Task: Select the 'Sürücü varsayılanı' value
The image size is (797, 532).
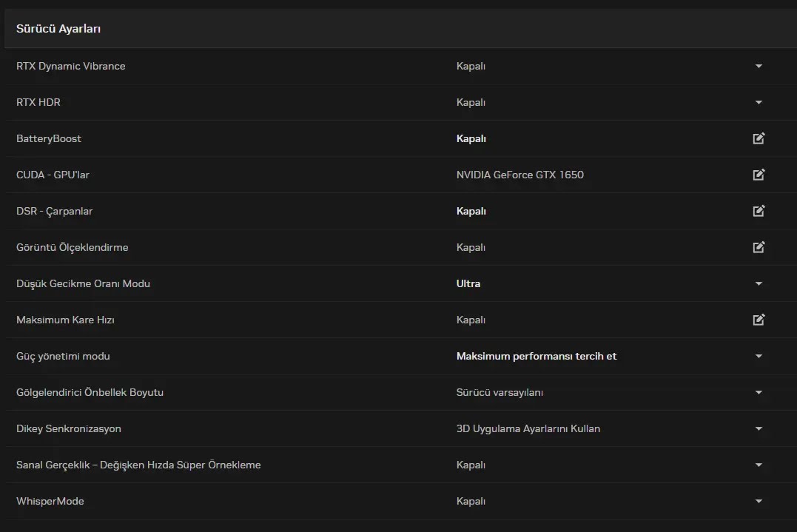Action: (x=500, y=392)
